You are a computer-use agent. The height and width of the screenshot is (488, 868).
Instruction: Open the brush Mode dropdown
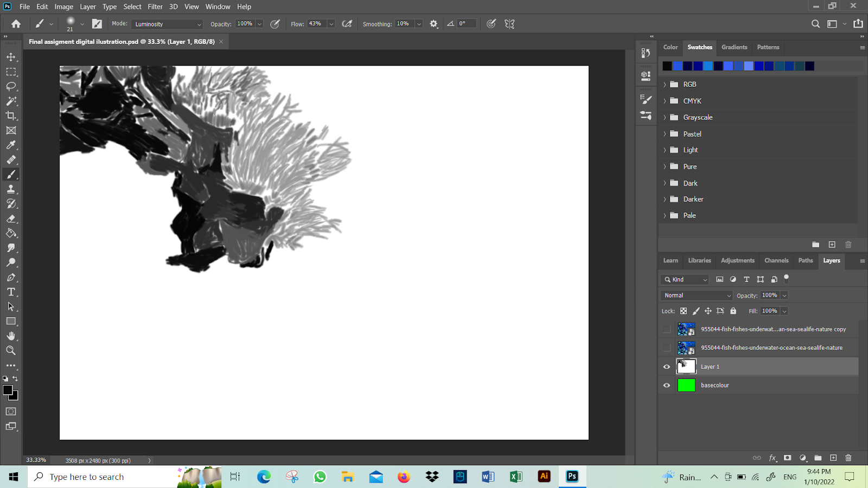click(x=167, y=24)
